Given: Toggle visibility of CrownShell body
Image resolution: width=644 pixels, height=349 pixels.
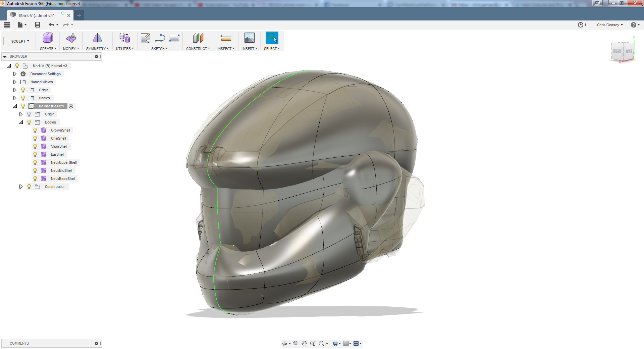Looking at the screenshot, I should 35,130.
